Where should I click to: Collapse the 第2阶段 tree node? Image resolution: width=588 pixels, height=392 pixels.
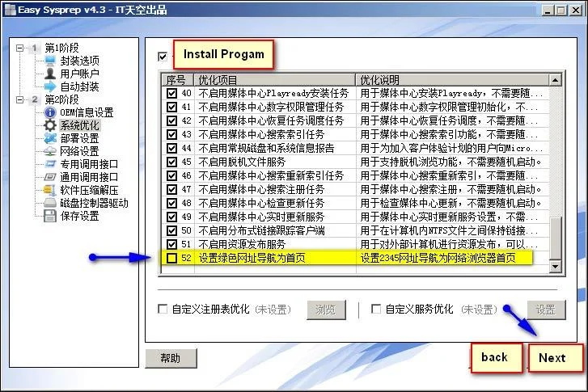tap(20, 99)
